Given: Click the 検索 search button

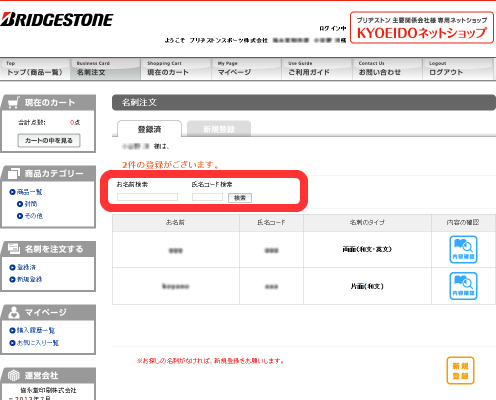Looking at the screenshot, I should (240, 198).
